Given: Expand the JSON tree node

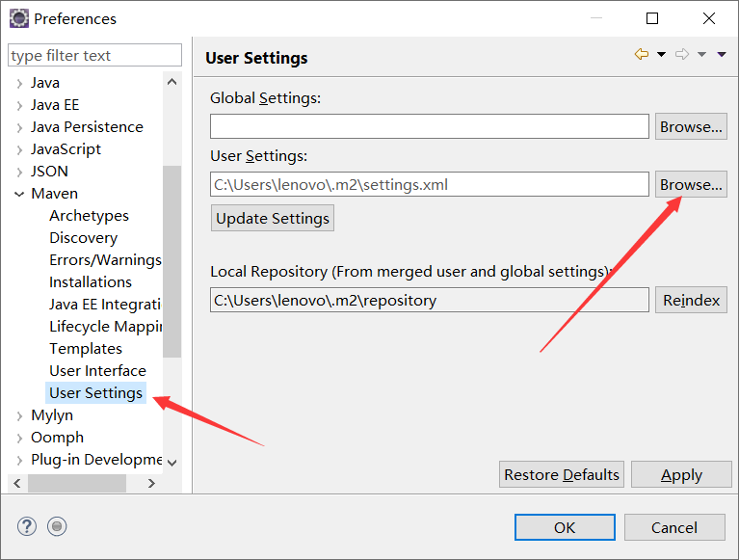Looking at the screenshot, I should [x=19, y=173].
